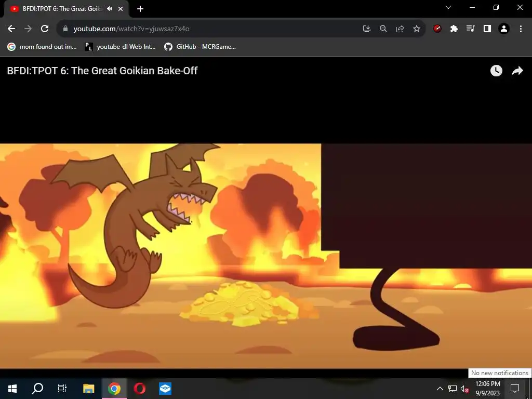Screen dimensions: 532x399
Task: Close the BFDI:TPOT 6 tab
Action: [x=121, y=9]
